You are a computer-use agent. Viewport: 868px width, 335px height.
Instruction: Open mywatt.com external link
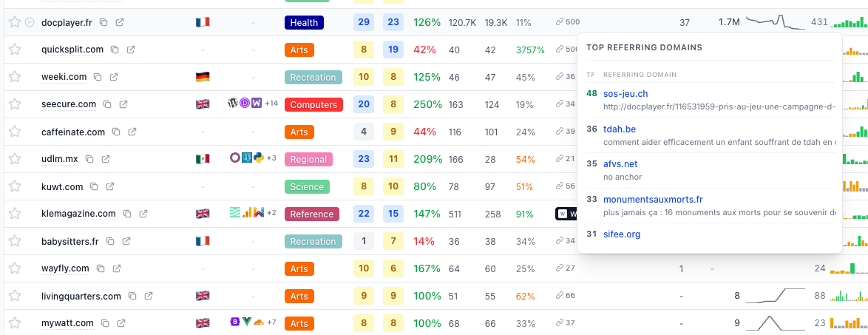coord(121,323)
